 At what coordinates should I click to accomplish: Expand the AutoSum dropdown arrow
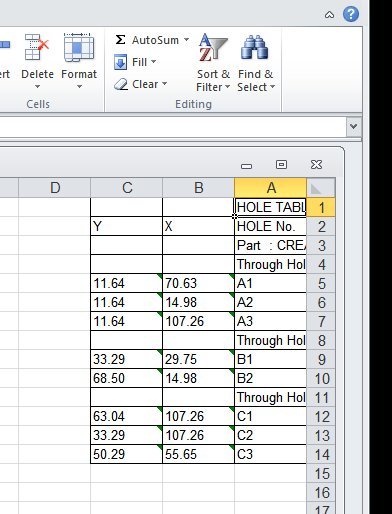[186, 40]
